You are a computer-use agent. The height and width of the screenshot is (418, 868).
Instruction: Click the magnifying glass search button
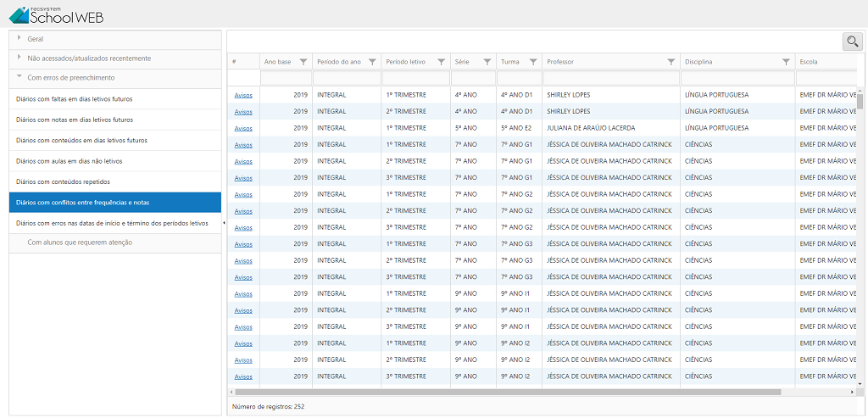click(x=852, y=41)
